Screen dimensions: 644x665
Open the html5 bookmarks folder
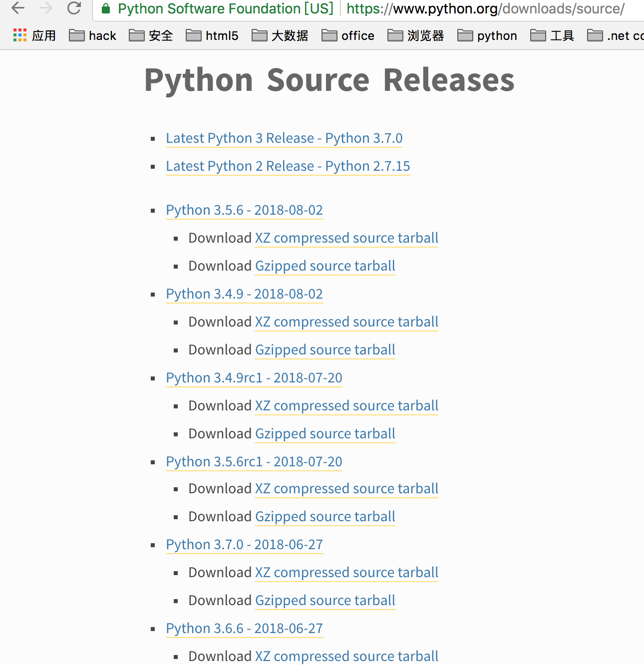212,35
